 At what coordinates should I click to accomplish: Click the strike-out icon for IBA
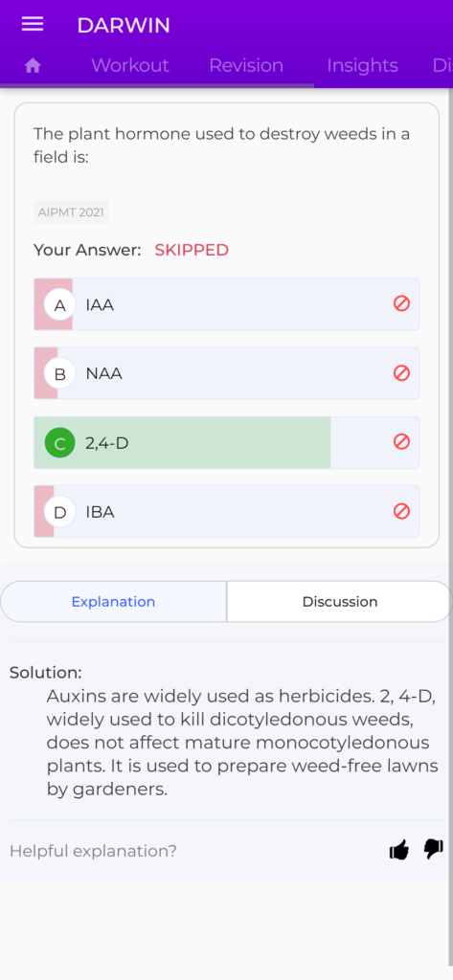point(401,511)
